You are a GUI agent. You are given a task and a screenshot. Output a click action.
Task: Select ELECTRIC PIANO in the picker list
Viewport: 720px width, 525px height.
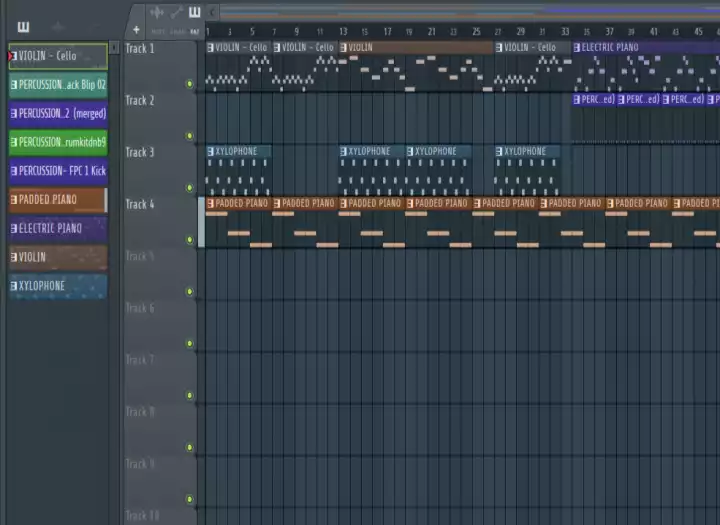click(58, 228)
